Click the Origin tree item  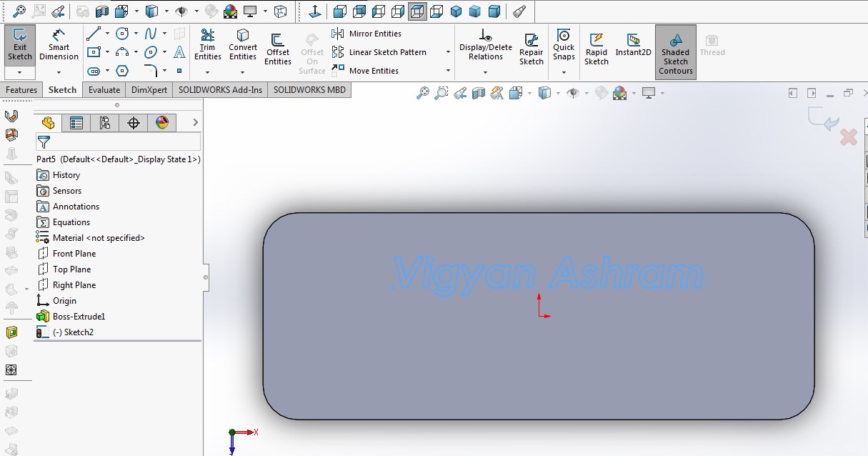pos(56,301)
